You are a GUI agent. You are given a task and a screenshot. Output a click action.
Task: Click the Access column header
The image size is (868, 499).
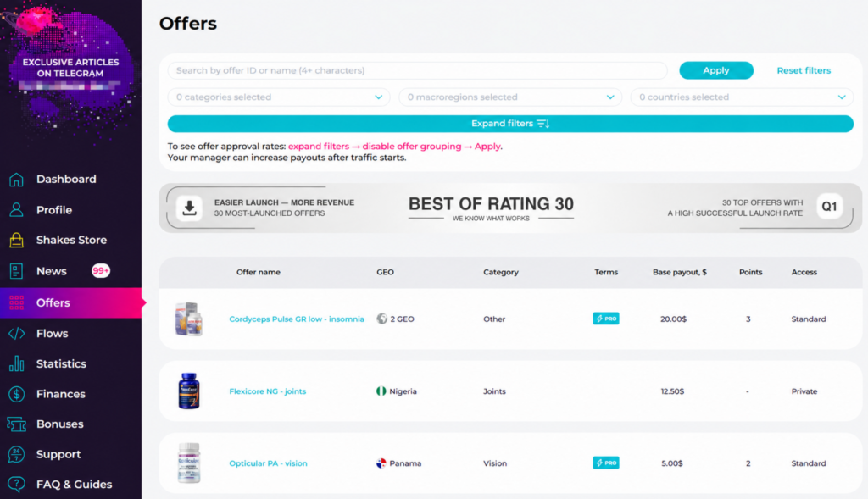coord(804,272)
